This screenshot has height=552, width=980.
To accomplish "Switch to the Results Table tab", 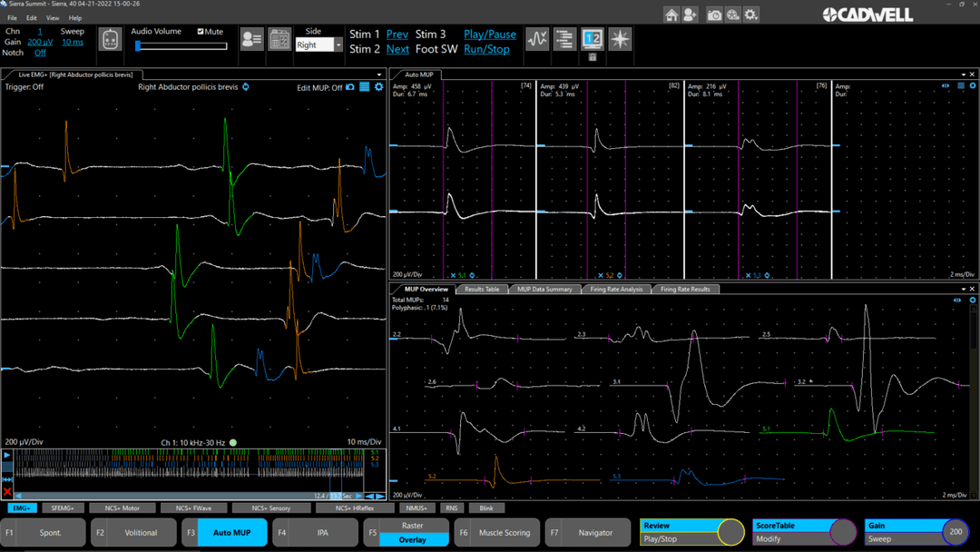I will 481,290.
